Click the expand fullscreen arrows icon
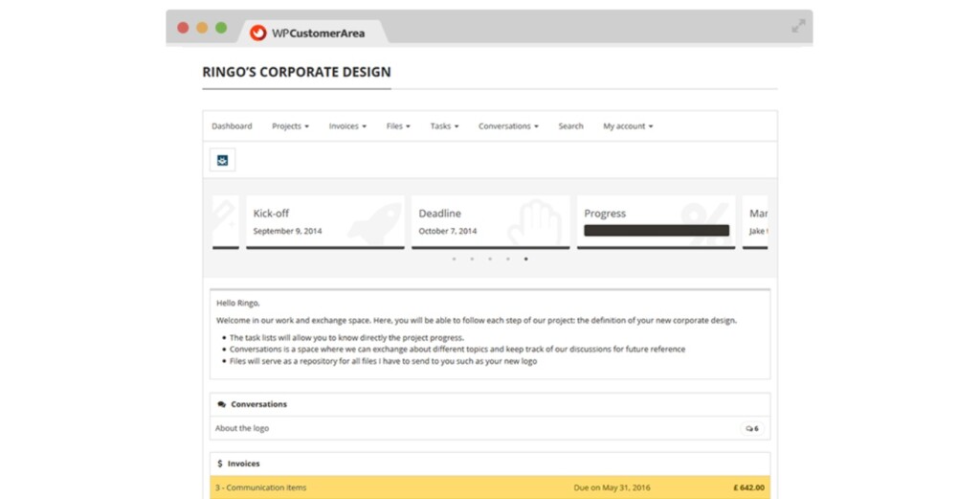This screenshot has height=499, width=980. pyautogui.click(x=798, y=26)
